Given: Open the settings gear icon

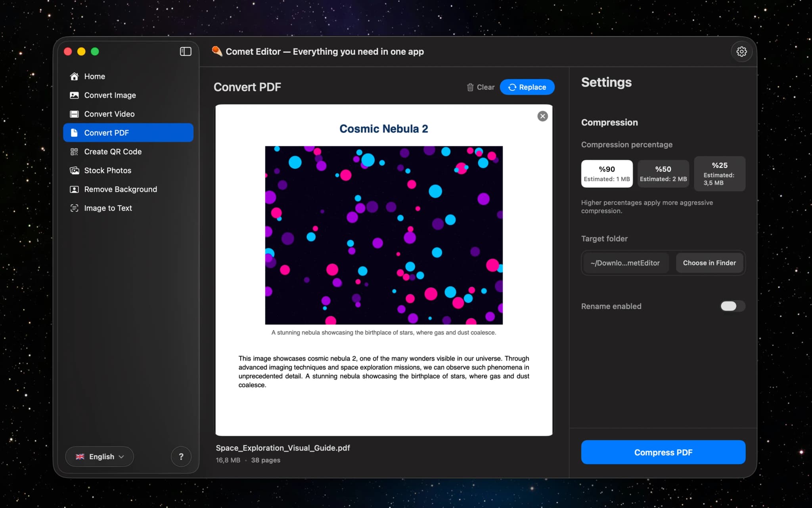Looking at the screenshot, I should tap(741, 51).
